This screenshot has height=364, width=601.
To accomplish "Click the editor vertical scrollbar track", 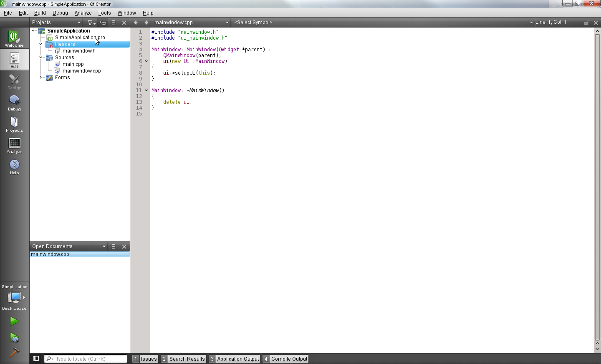I will point(597,188).
